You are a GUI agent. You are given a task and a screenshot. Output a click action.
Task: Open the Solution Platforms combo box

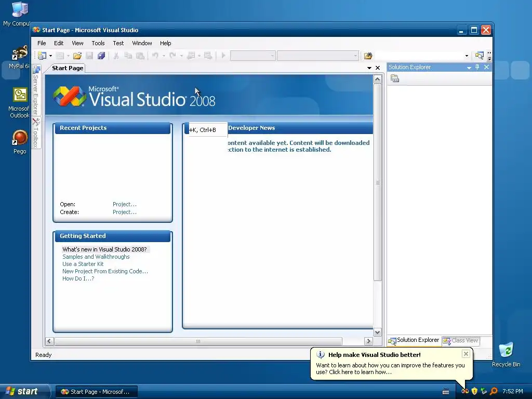tap(318, 56)
